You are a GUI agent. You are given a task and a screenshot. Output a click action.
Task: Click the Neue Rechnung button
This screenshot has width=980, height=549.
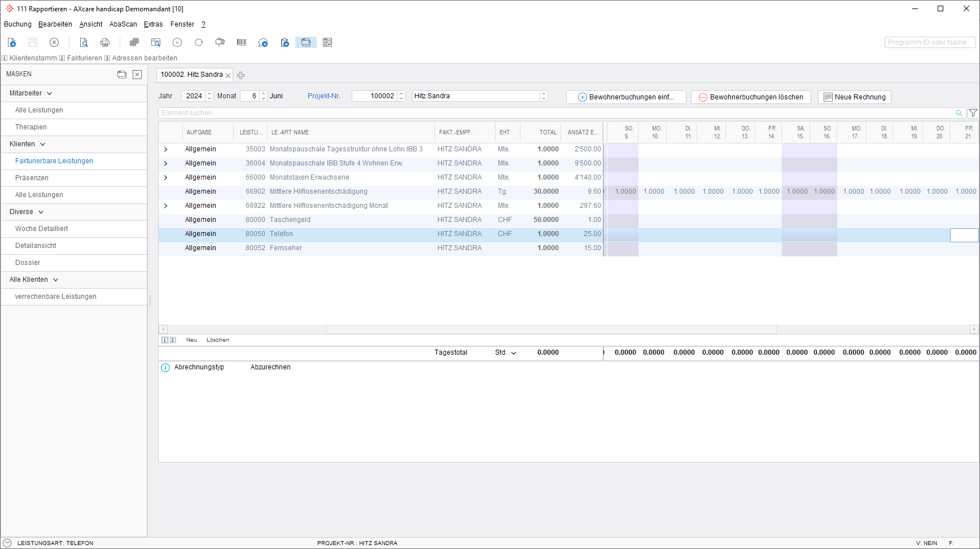855,97
